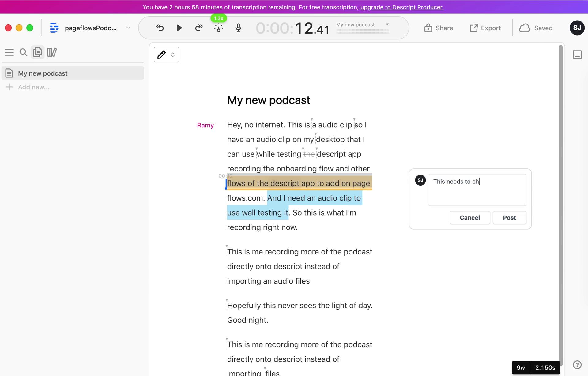Viewport: 588px width, 376px height.
Task: Select My new podcast in the sidebar
Action: click(x=73, y=73)
